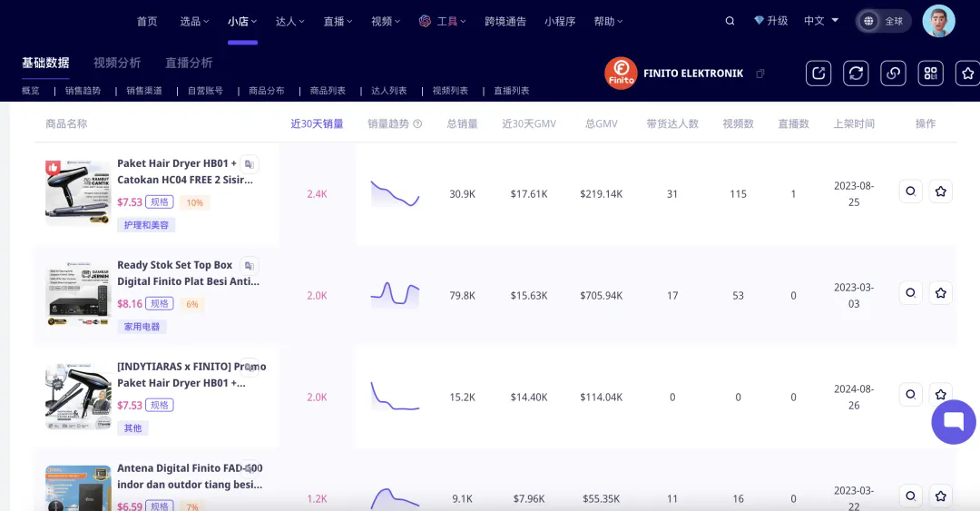980x511 pixels.
Task: Click the diamond upgrade icon
Action: pyautogui.click(x=759, y=21)
